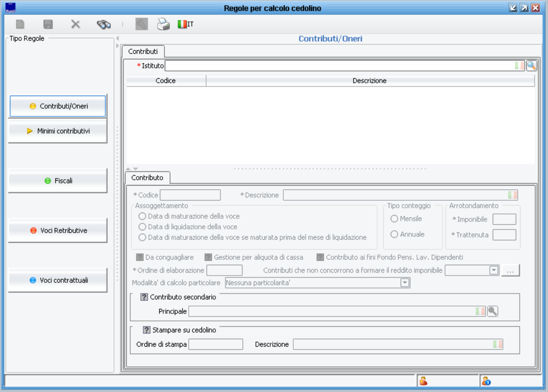The width and height of the screenshot is (548, 392).
Task: Select the Contributo tab
Action: 147,178
